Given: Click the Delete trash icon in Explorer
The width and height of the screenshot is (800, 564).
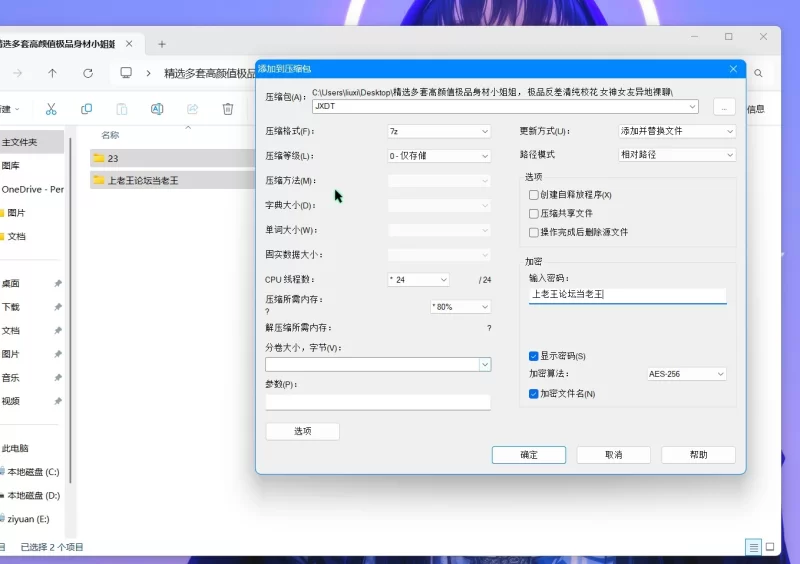Looking at the screenshot, I should coord(228,109).
